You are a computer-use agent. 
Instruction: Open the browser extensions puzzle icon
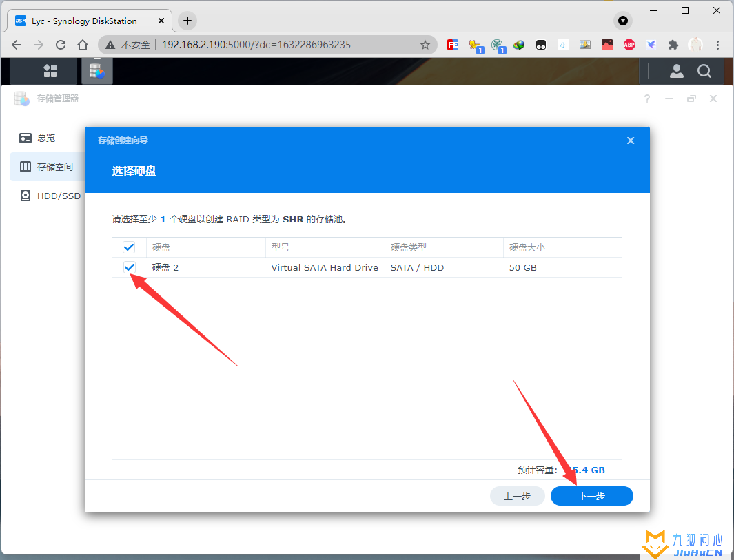(x=673, y=45)
